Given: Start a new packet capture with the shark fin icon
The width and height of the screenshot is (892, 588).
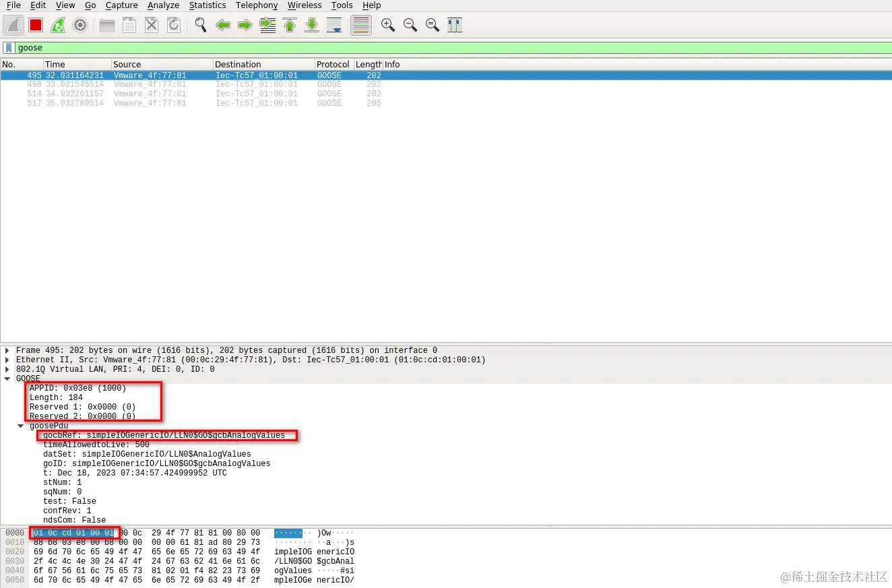Looking at the screenshot, I should pos(13,25).
